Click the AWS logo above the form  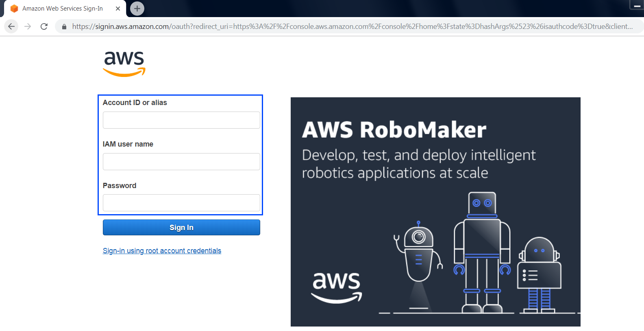click(124, 64)
